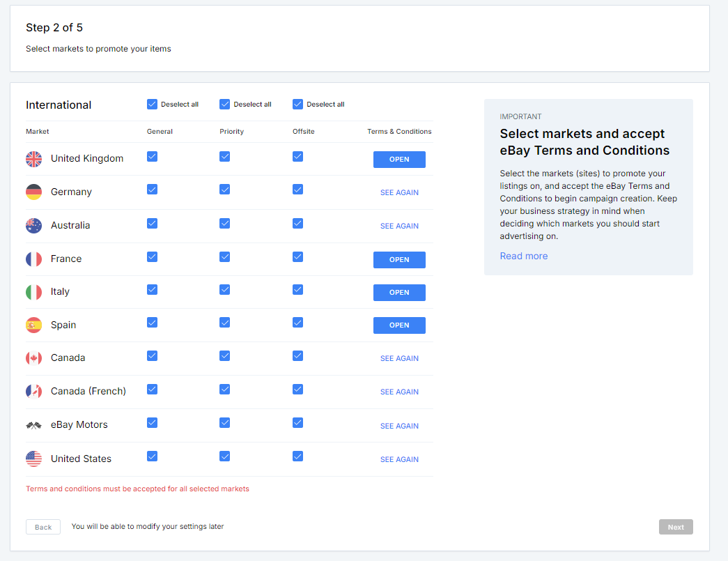728x561 pixels.
Task: Uncheck General for United States
Action: tap(152, 456)
